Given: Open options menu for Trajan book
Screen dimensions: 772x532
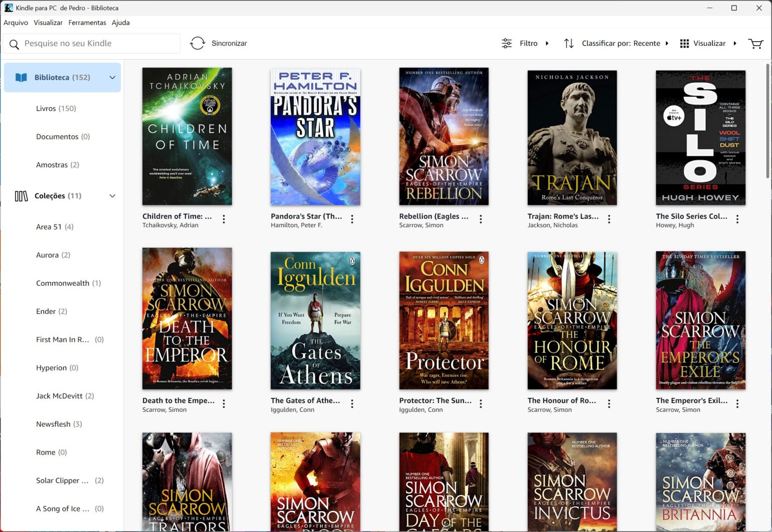Looking at the screenshot, I should coord(609,219).
